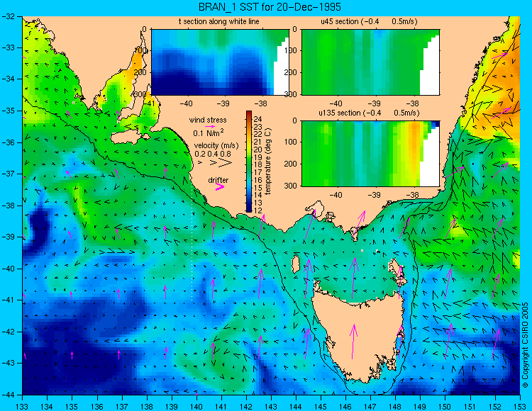Image resolution: width=532 pixels, height=411 pixels.
Task: Open the u135 section inset plot
Action: pyautogui.click(x=370, y=153)
